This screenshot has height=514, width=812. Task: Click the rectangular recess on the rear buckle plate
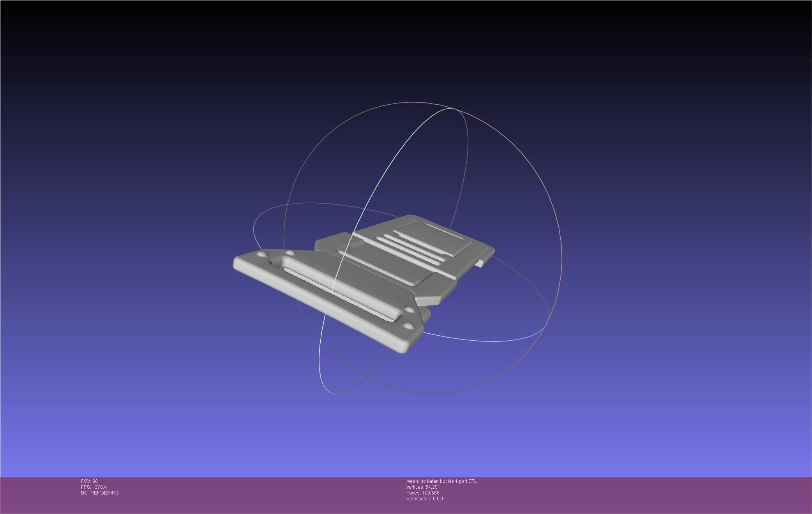432,238
